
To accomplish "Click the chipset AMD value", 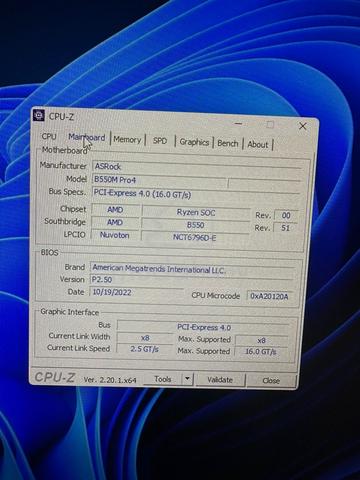I will [x=115, y=210].
